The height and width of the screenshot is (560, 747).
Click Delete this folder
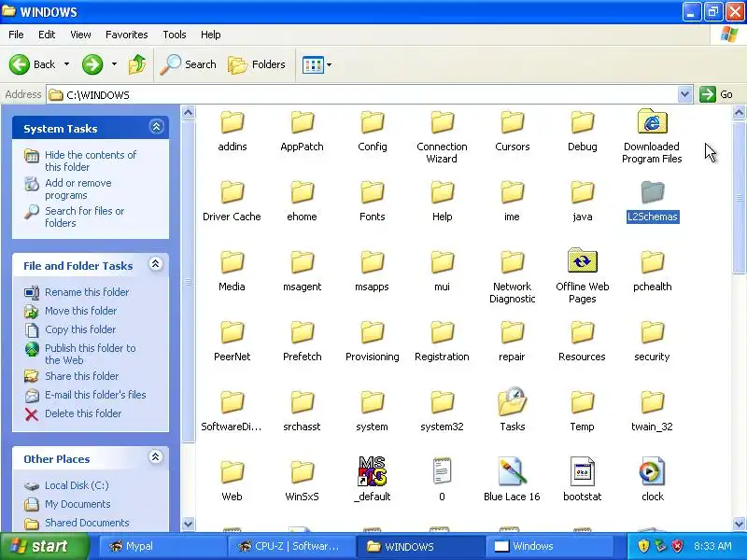pyautogui.click(x=83, y=413)
